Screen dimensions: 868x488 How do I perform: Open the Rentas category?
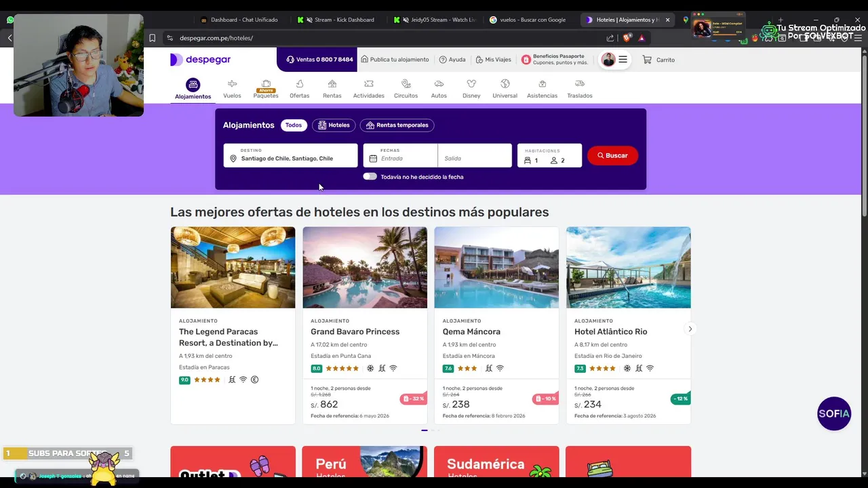[x=332, y=89]
